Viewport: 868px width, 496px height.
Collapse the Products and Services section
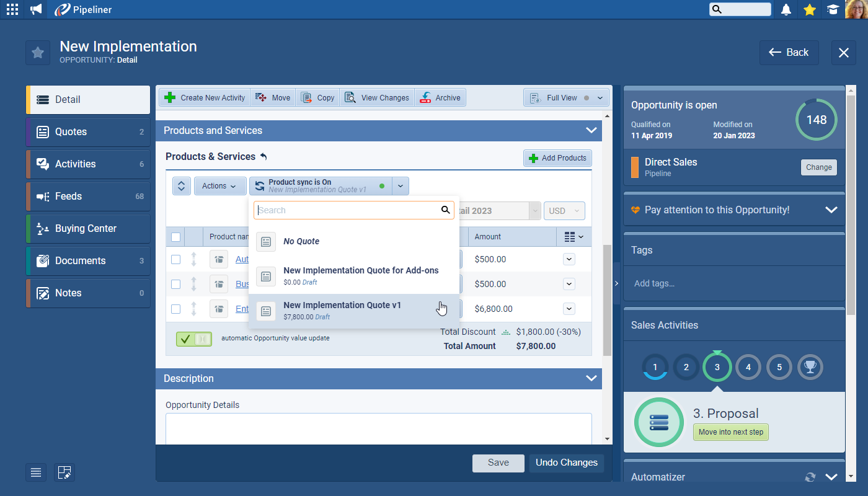[x=591, y=131]
